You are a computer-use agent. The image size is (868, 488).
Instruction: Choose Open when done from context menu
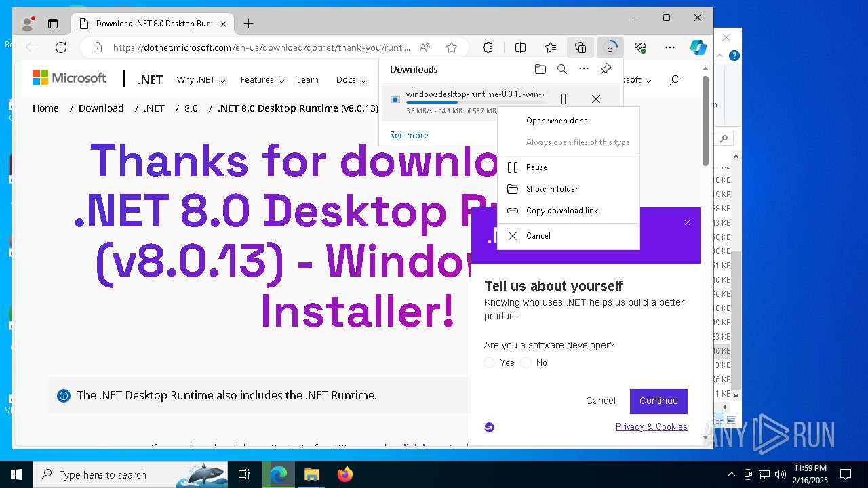tap(568, 121)
